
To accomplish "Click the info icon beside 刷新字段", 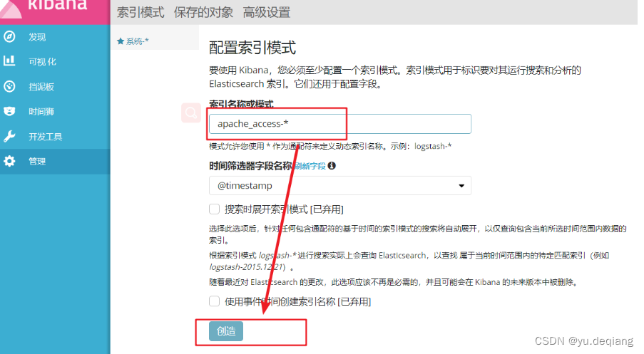I will pos(332,166).
